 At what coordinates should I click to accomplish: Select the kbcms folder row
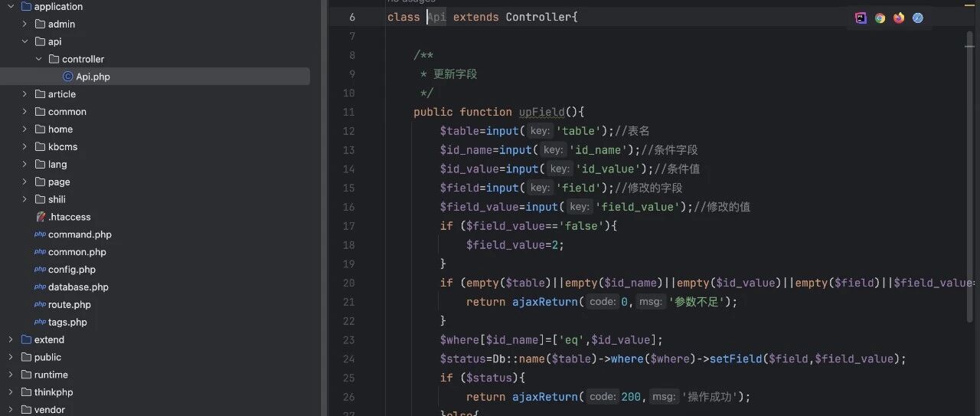(x=155, y=146)
